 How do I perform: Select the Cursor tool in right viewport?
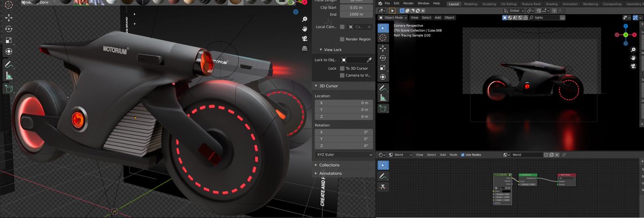tap(383, 38)
